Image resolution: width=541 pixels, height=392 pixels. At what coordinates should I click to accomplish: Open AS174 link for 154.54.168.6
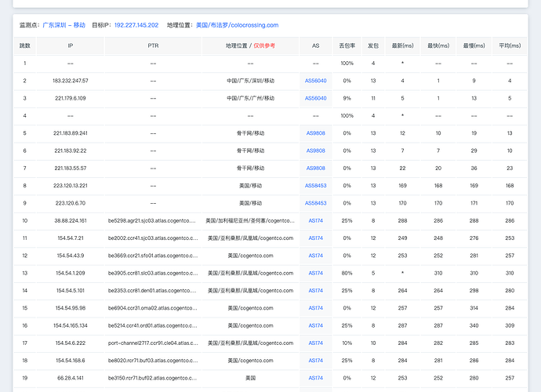coord(316,361)
